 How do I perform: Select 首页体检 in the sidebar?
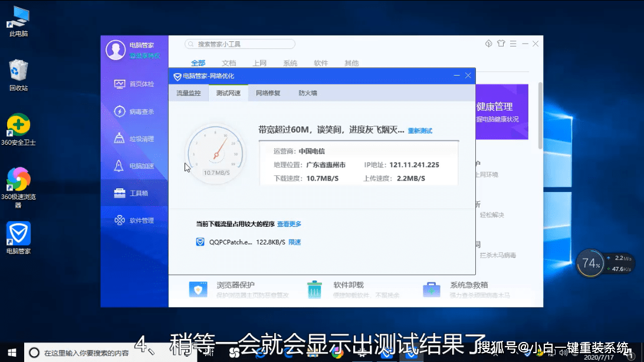click(x=134, y=84)
